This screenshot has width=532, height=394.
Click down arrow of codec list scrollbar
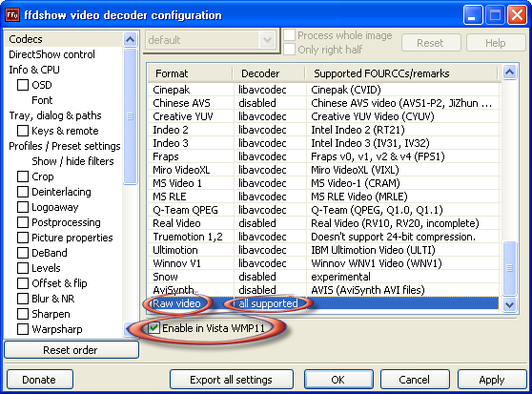tap(509, 304)
